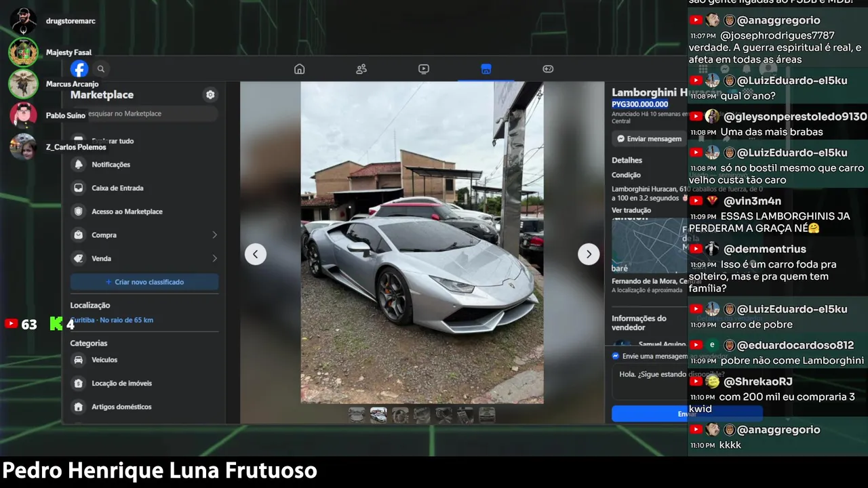The image size is (868, 488).
Task: Select the sixth photo thumbnail
Action: 465,415
